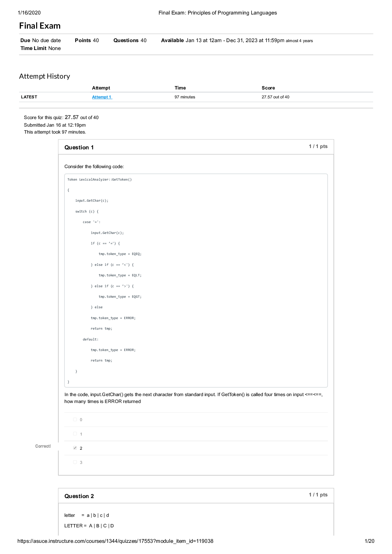Click the Final Exam page title

40,26
